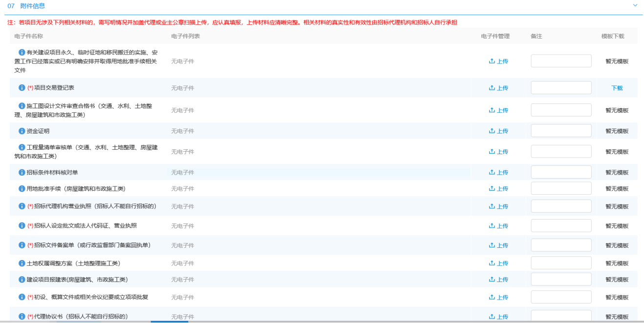This screenshot has height=323, width=644.
Task: Click 备注 input field for 资金证明
Action: coord(561,131)
